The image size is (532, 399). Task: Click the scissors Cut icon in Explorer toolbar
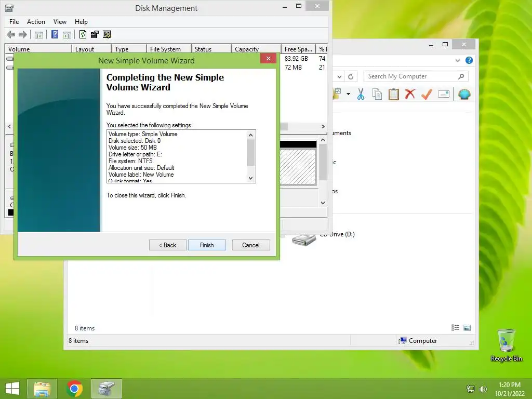tap(361, 94)
